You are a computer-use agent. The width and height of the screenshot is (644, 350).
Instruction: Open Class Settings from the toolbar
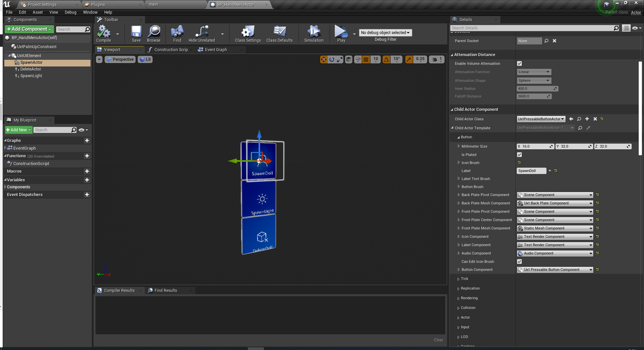tap(247, 32)
